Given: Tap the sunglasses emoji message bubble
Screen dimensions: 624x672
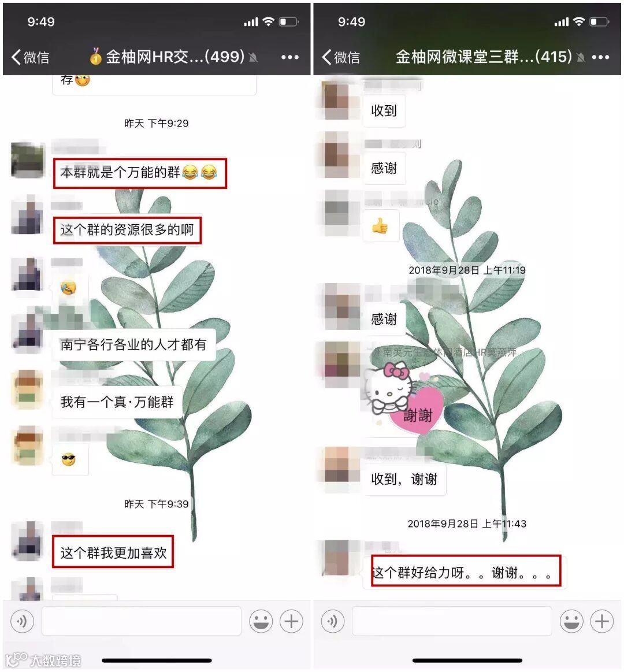Looking at the screenshot, I should point(70,460).
